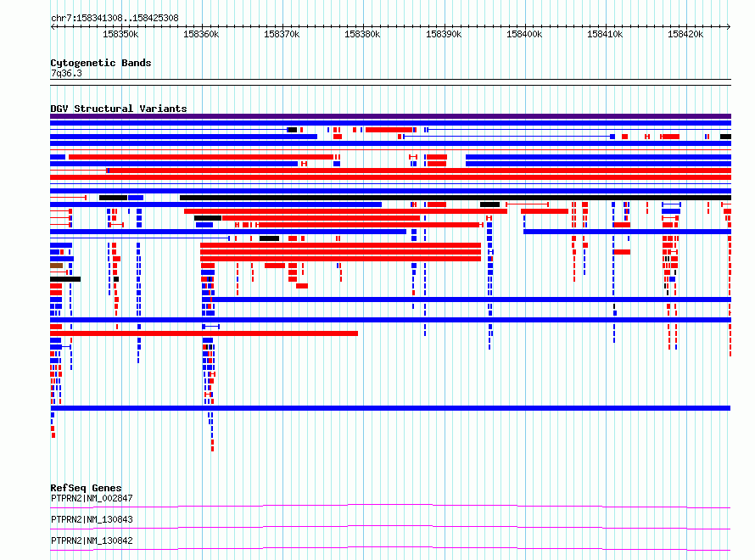This screenshot has height=560, width=755.
Task: Click the 158370k ruler label
Action: coord(282,34)
